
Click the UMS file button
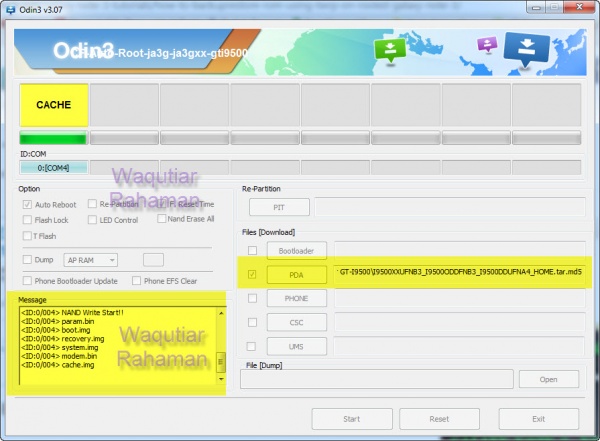pyautogui.click(x=297, y=346)
